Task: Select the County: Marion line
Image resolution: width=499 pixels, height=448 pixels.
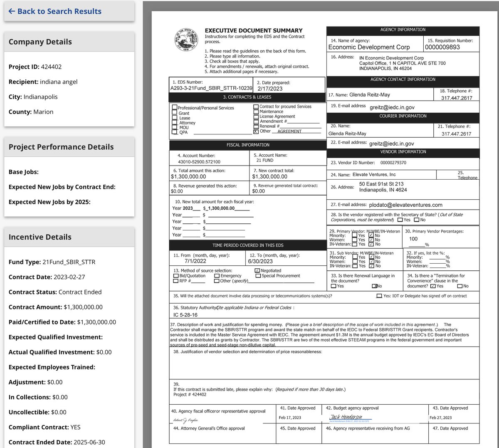Action: [31, 111]
